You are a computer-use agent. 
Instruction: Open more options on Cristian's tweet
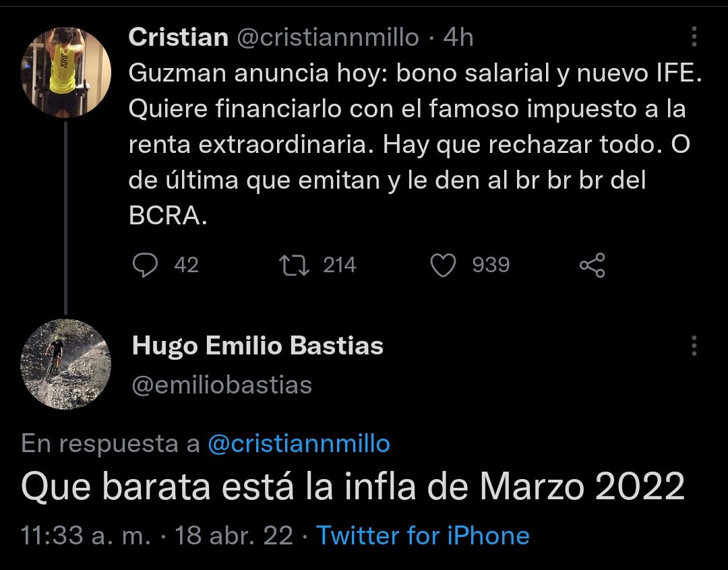pos(694,37)
